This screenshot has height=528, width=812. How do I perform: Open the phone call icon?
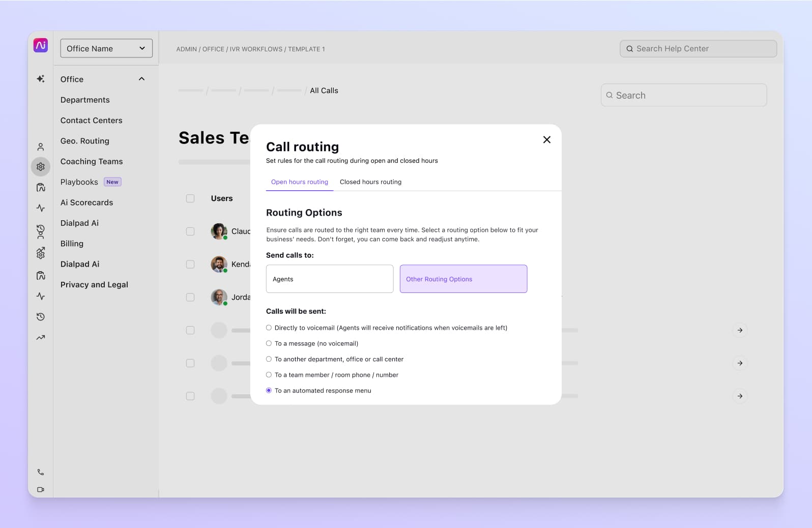pos(41,472)
